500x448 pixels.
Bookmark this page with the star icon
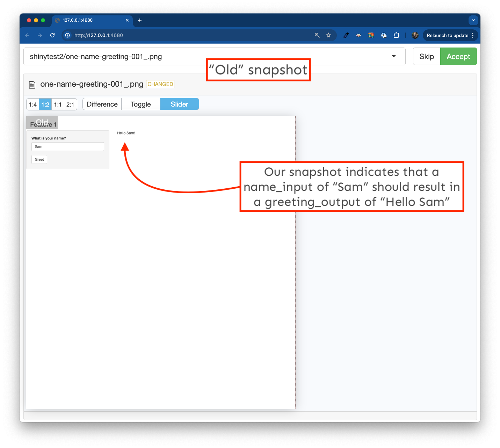pyautogui.click(x=328, y=35)
